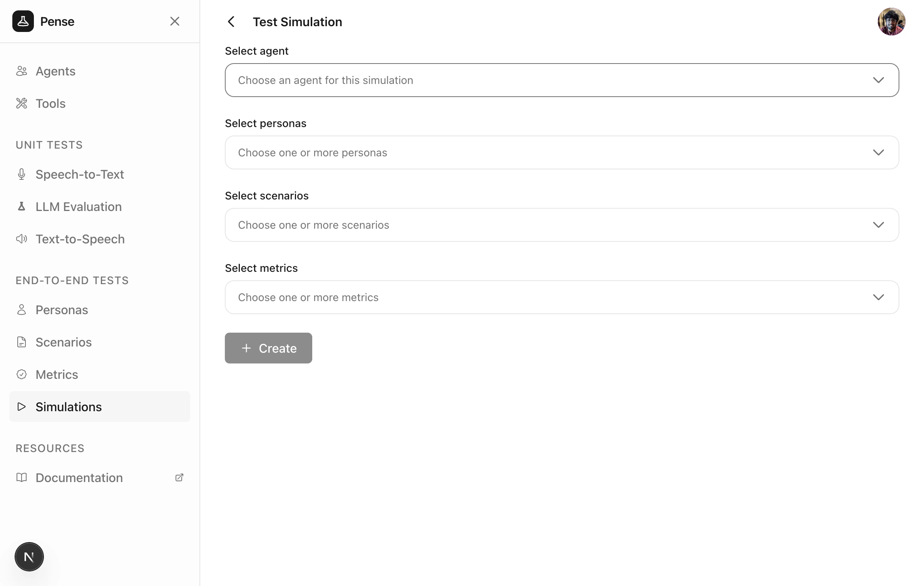Click the Text-to-Speech speaker icon
The width and height of the screenshot is (924, 586).
point(22,239)
